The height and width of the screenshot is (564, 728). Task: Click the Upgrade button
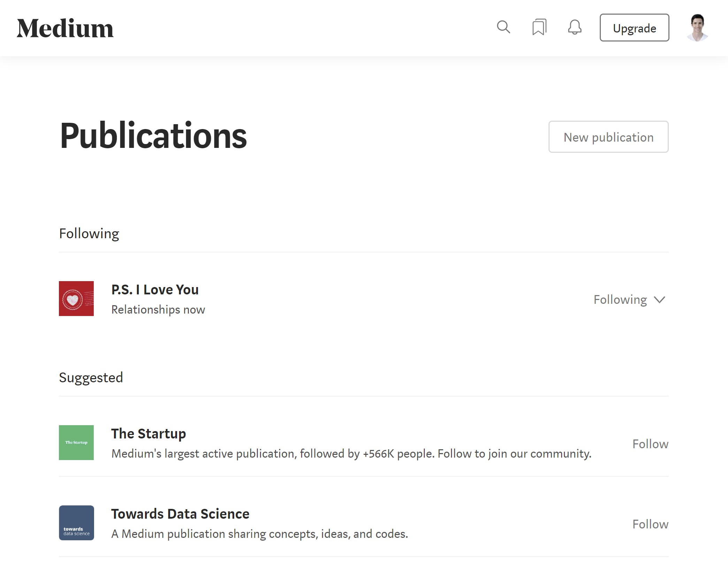pos(634,27)
